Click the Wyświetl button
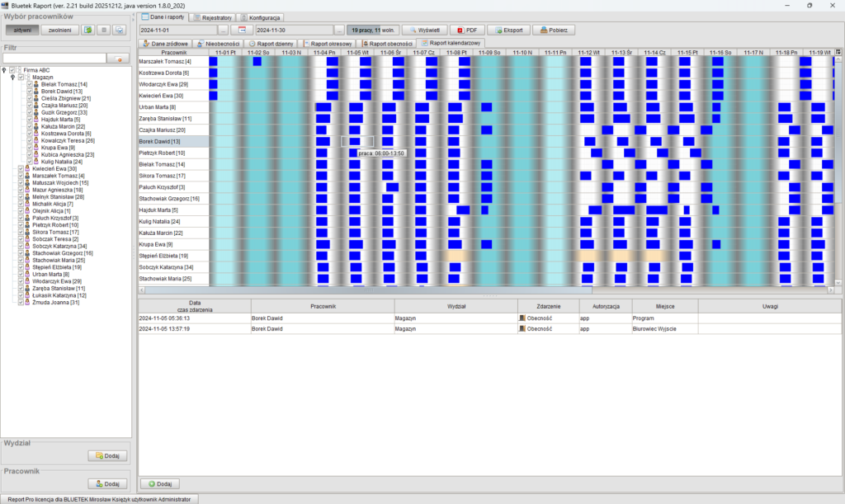This screenshot has height=504, width=845. click(x=424, y=30)
